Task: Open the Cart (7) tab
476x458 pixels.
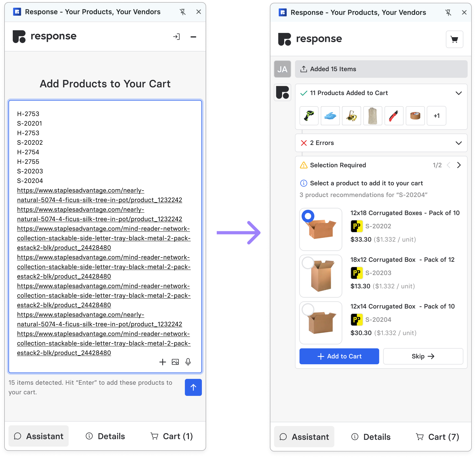Action: tap(437, 437)
